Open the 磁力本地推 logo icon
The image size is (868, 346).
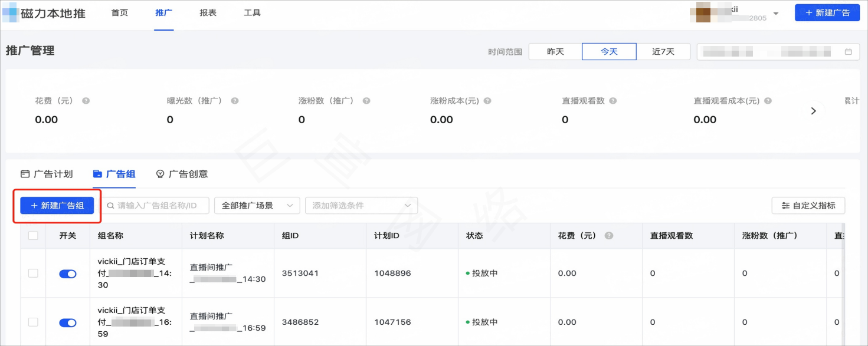pyautogui.click(x=9, y=12)
